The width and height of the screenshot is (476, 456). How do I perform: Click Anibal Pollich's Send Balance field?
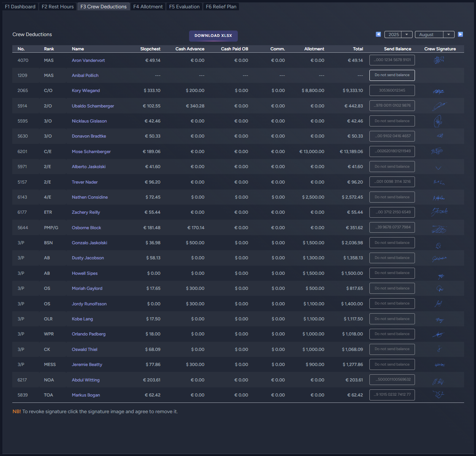click(x=392, y=75)
